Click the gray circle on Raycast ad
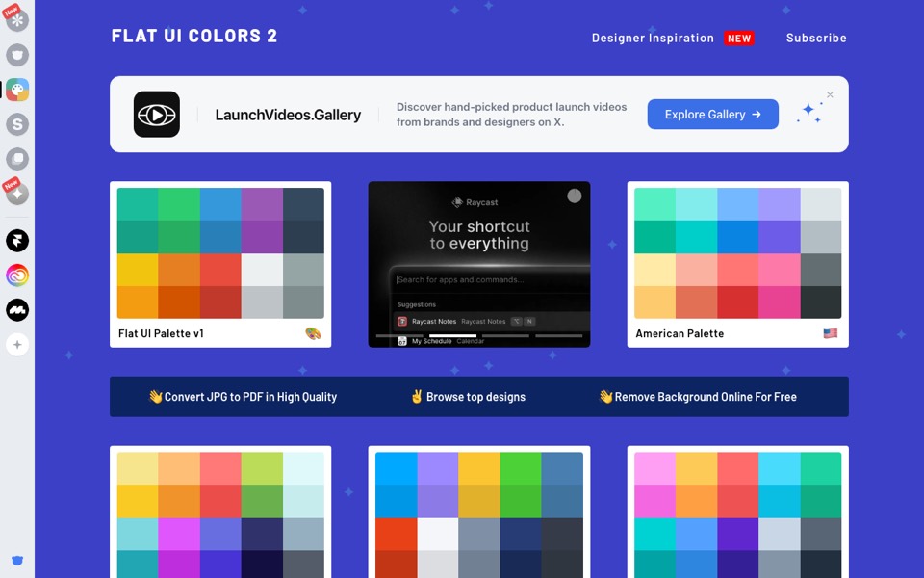This screenshot has height=578, width=924. pos(574,196)
